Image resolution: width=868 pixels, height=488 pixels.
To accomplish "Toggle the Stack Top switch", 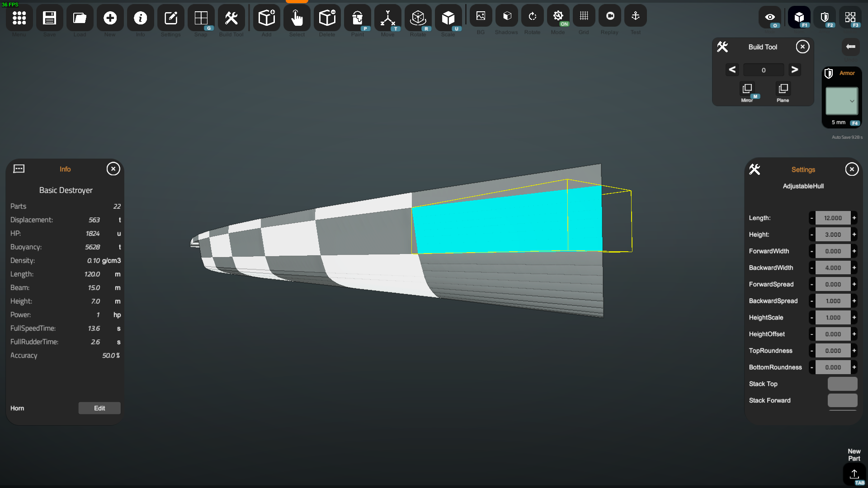I will coord(842,384).
